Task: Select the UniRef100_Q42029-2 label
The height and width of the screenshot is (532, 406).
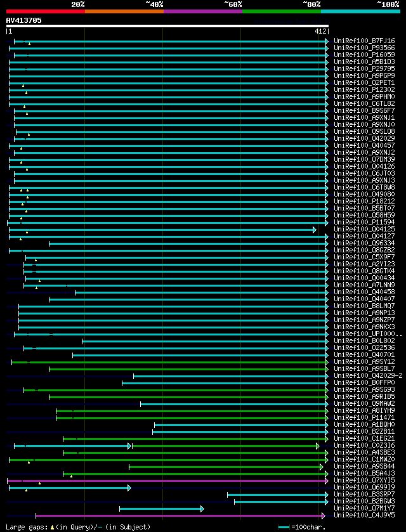Action: tap(368, 376)
